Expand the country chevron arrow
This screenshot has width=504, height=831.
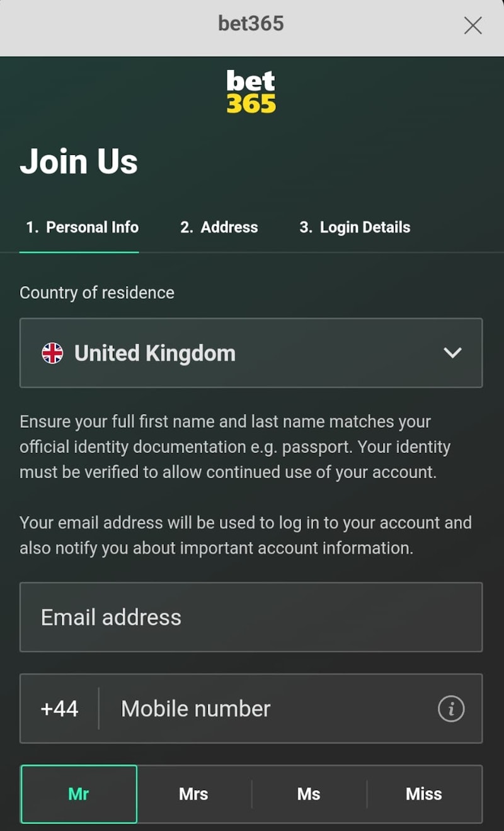click(x=452, y=353)
